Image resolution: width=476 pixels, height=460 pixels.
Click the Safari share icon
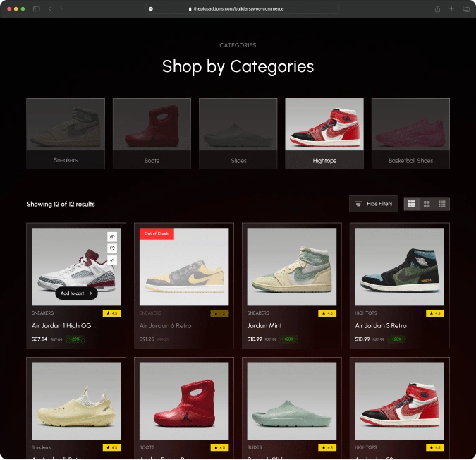438,8
